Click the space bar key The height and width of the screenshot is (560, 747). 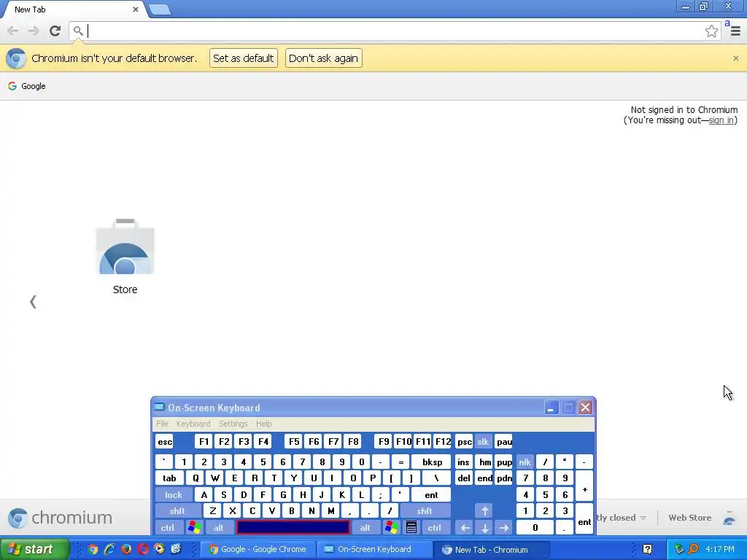[293, 528]
